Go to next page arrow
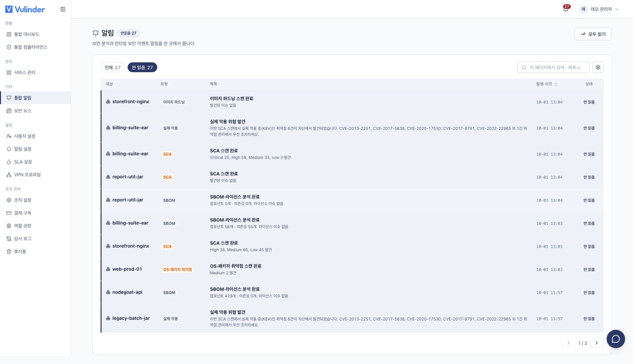 pos(596,343)
